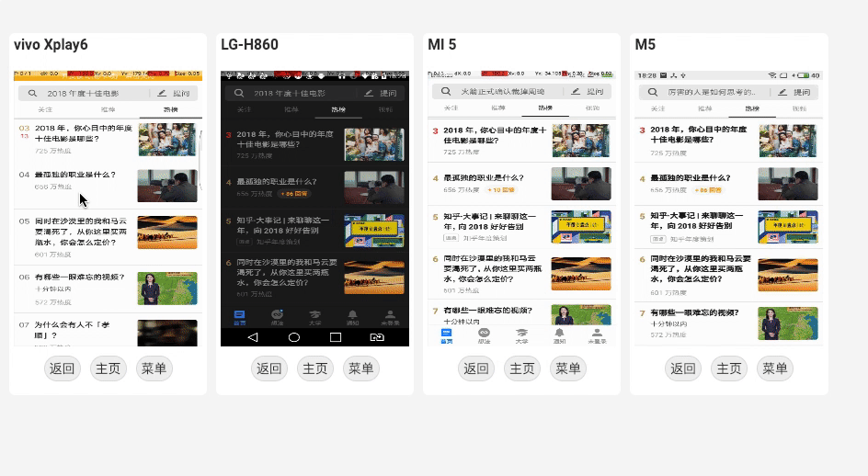Open 大学 icon in LG-H860 bottom bar
Viewport: 868px width, 476px height.
click(x=315, y=317)
